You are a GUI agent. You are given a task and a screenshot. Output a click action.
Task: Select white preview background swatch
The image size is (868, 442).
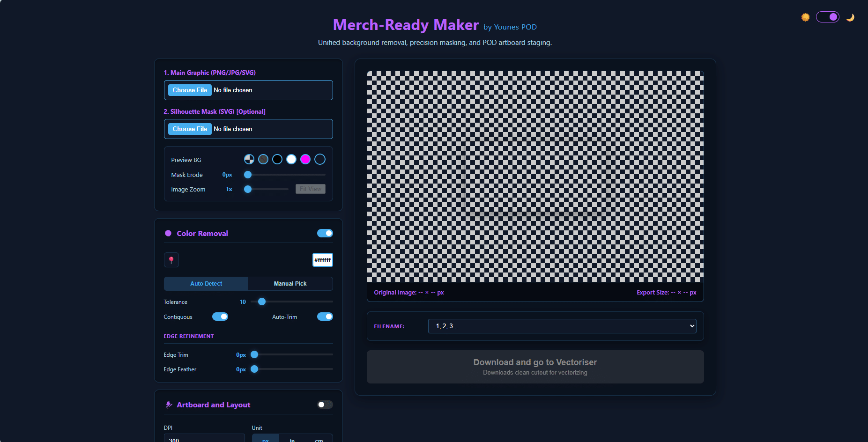pyautogui.click(x=291, y=159)
